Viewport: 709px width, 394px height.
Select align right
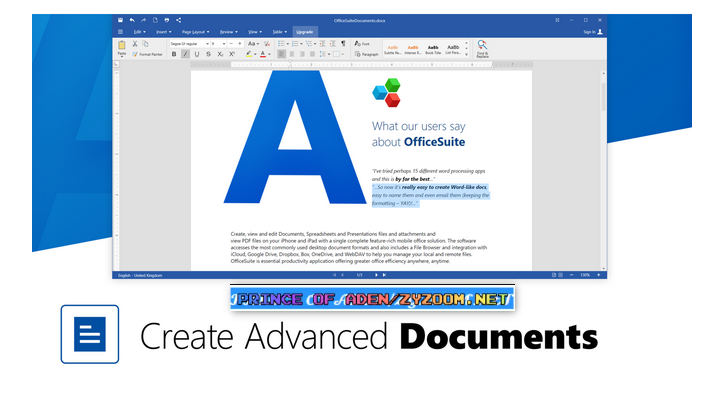tap(302, 54)
